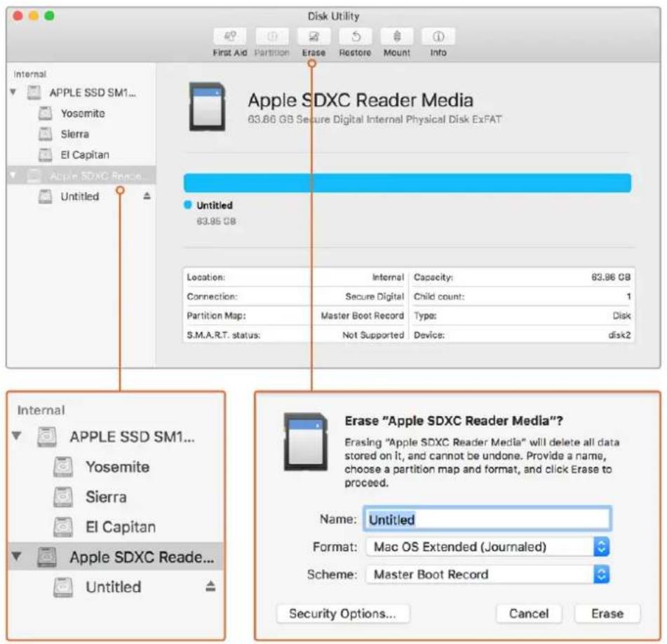Click El Capitan drive icon in top sidebar
This screenshot has width=667, height=644.
click(x=45, y=154)
